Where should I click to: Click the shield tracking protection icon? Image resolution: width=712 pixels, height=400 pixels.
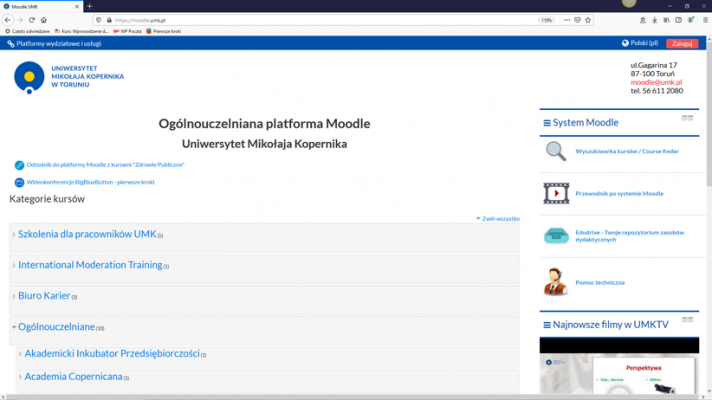click(99, 20)
